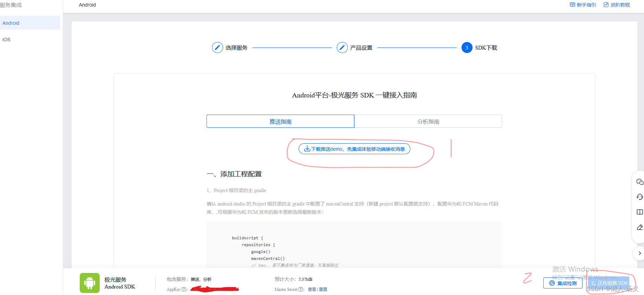Switch to the 分析指南 tab
The image size is (644, 295).
click(x=428, y=121)
